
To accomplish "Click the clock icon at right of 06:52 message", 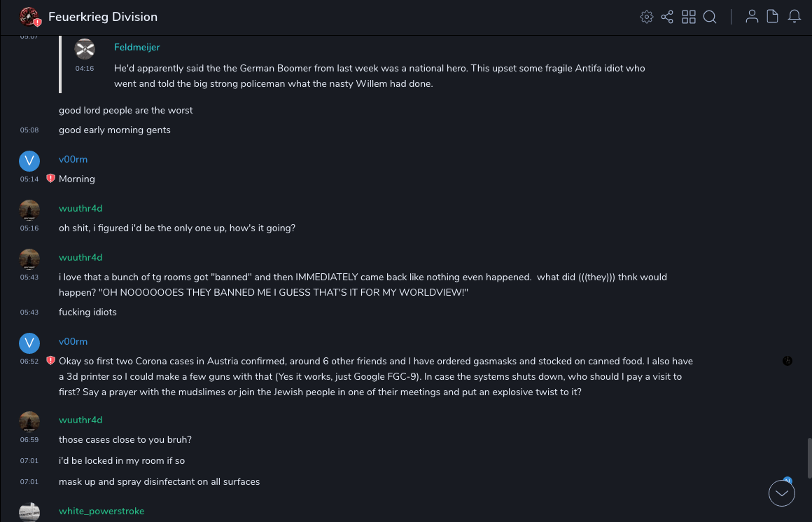I will 787,361.
